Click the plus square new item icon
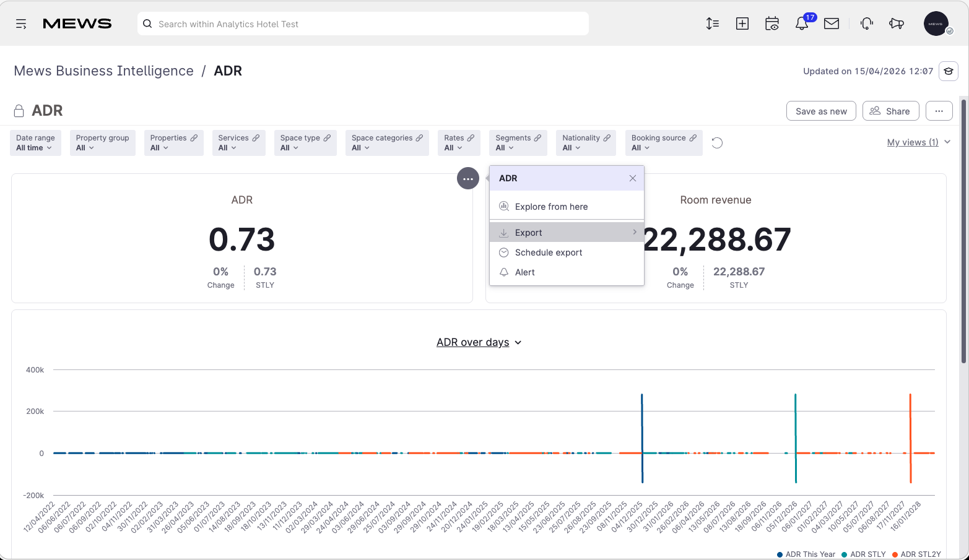This screenshot has height=560, width=969. tap(742, 24)
